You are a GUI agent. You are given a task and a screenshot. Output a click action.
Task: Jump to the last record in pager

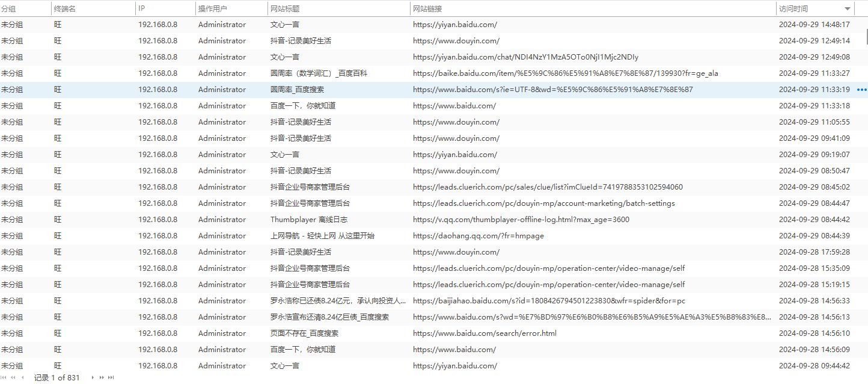[x=111, y=377]
